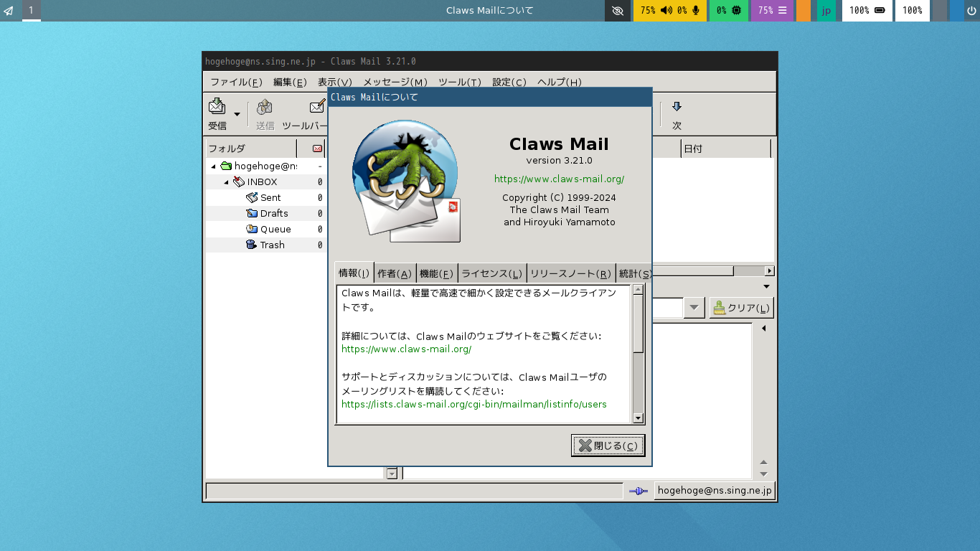Screen dimensions: 980x551
Task: Select the Trash folder label
Action: coord(272,245)
